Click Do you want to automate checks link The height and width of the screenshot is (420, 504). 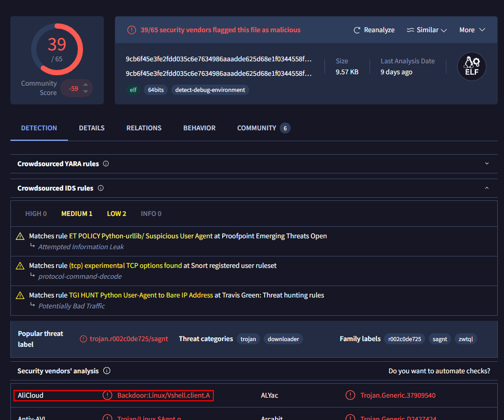(x=439, y=371)
